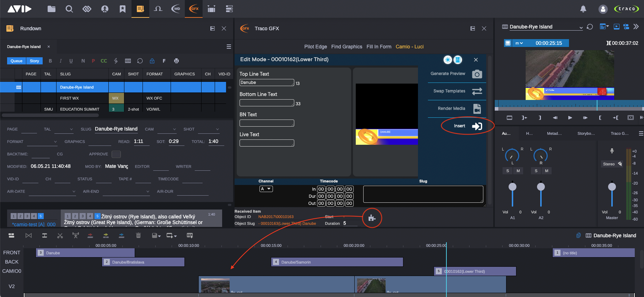Print the rundown with the printer icon

[176, 61]
